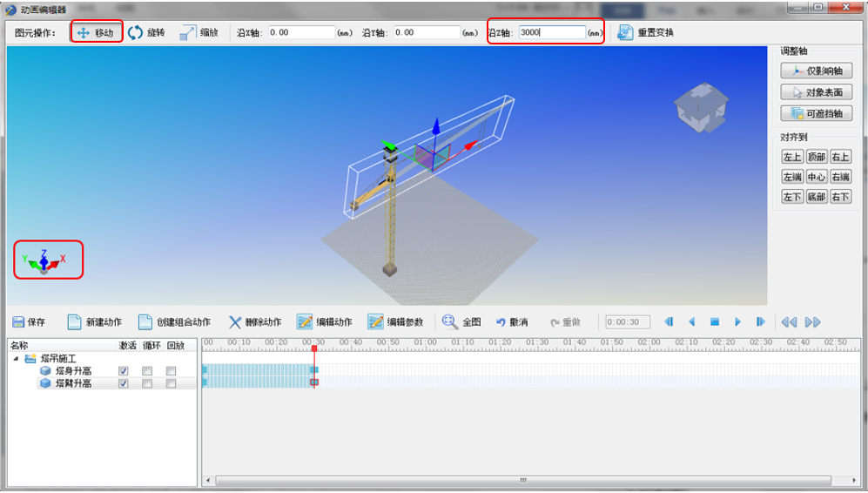Click 删除动作 delete action
The height and width of the screenshot is (493, 868).
tap(255, 322)
